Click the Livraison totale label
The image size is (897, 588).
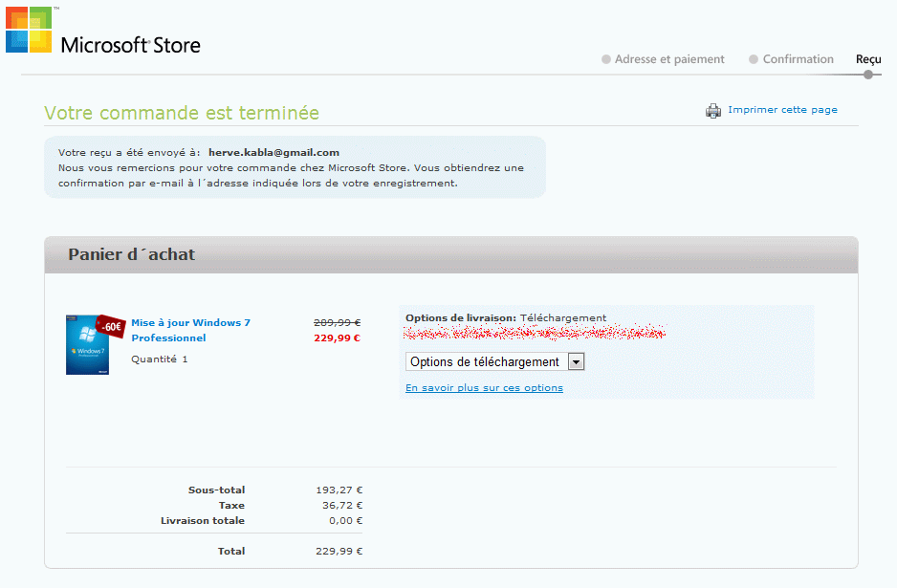tap(203, 521)
